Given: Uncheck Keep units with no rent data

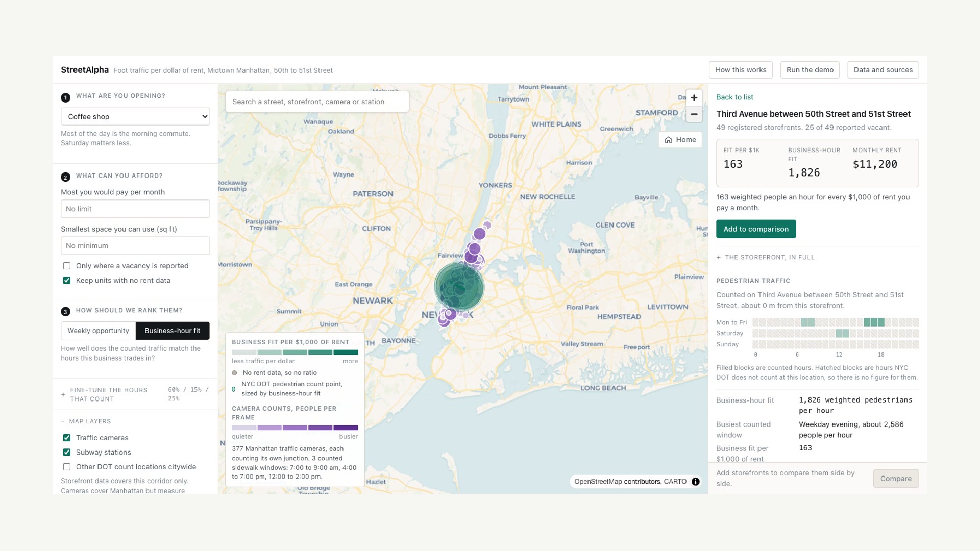Looking at the screenshot, I should pyautogui.click(x=67, y=281).
